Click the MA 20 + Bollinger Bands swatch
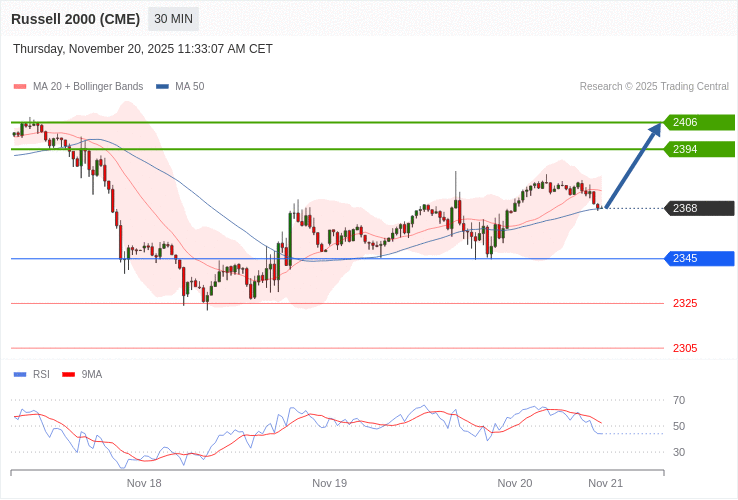This screenshot has width=738, height=500. (x=20, y=87)
